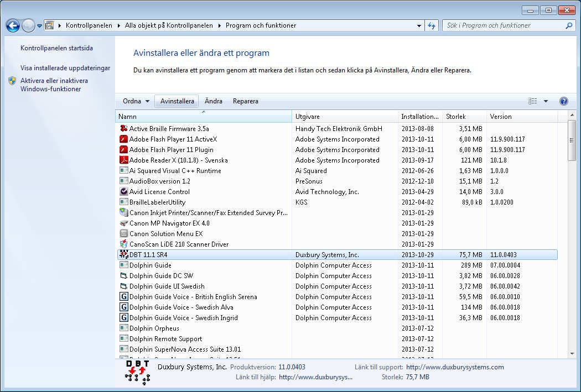Click the Swedish Ingrid voice icon
Image resolution: width=581 pixels, height=392 pixels.
click(124, 317)
